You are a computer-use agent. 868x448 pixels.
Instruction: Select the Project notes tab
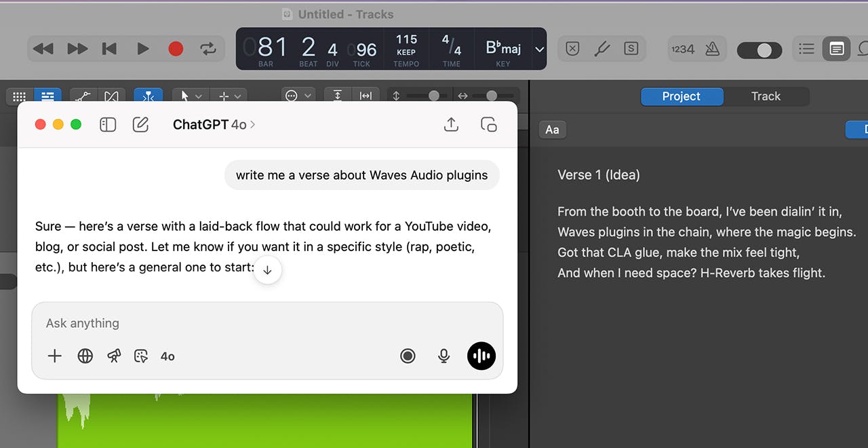click(x=682, y=96)
